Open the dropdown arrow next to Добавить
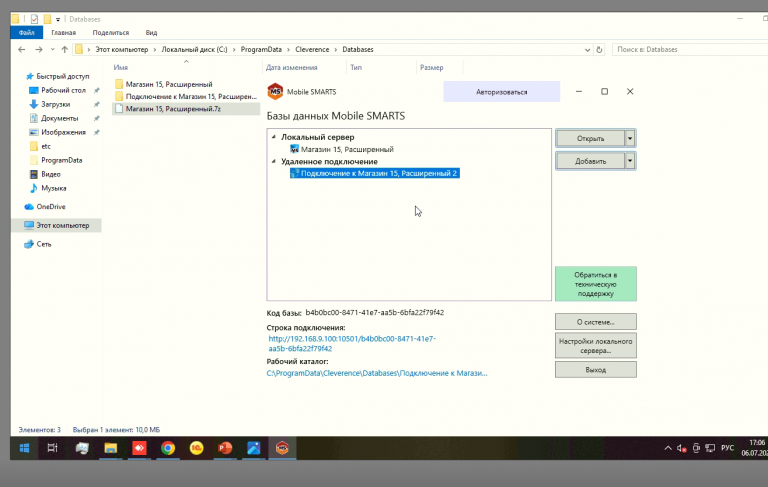Viewport: 768px width, 487px height. pos(630,161)
